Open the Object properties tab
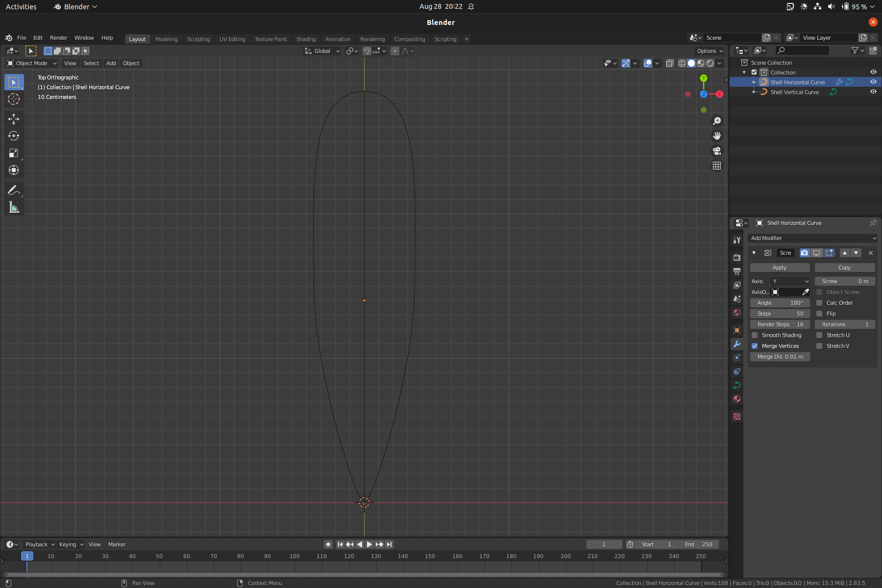The image size is (882, 588). click(x=737, y=330)
